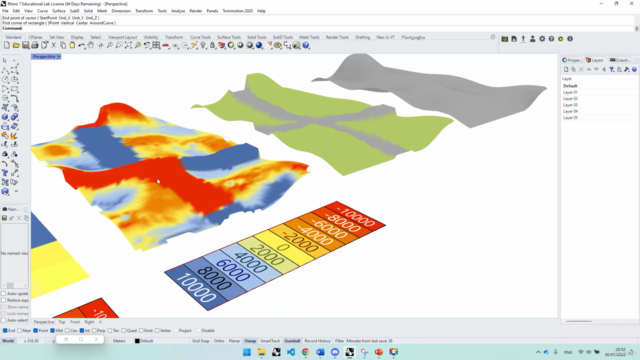Image resolution: width=640 pixels, height=360 pixels.
Task: Click the Twinmotion gear settings icon
Action: (542, 39)
